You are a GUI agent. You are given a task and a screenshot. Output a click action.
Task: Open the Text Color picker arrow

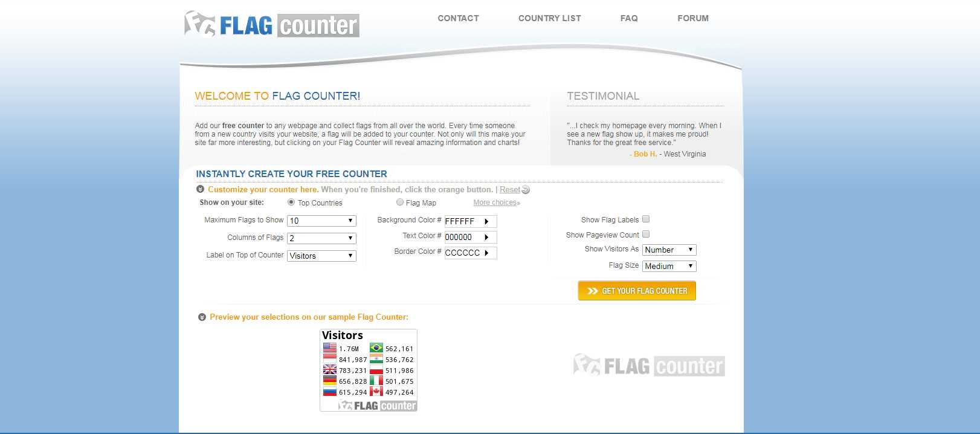click(486, 237)
